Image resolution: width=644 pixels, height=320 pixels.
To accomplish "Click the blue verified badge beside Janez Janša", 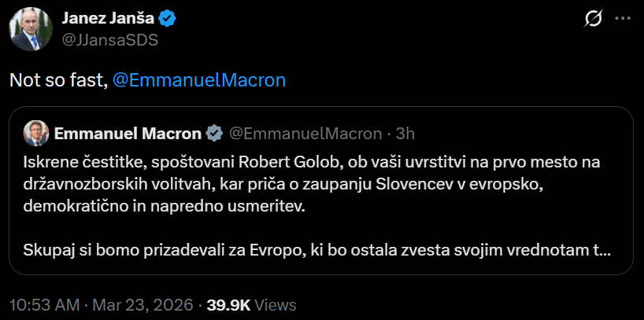I will point(167,20).
